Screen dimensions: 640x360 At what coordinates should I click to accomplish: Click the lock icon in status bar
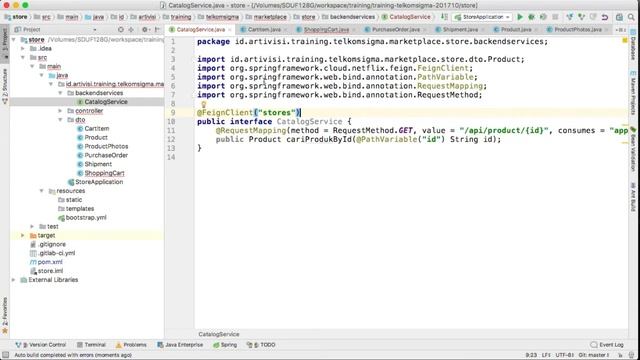point(620,355)
